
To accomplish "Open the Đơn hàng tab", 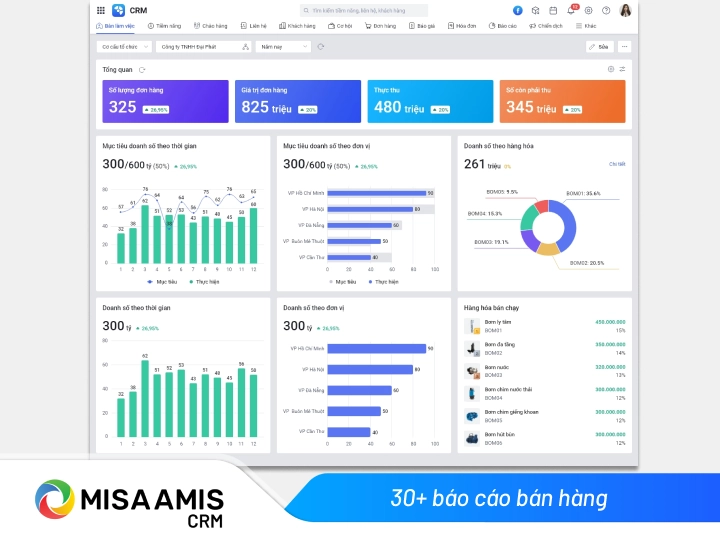I will (380, 26).
